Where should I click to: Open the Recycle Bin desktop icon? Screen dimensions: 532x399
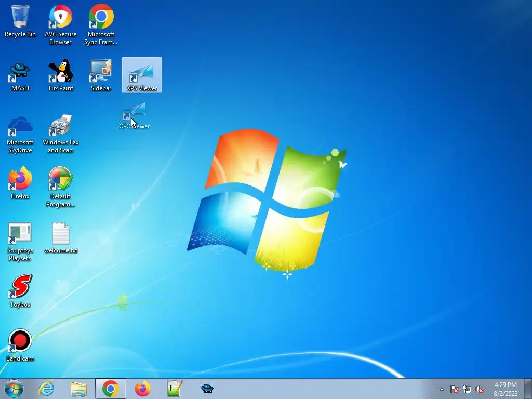[20, 20]
